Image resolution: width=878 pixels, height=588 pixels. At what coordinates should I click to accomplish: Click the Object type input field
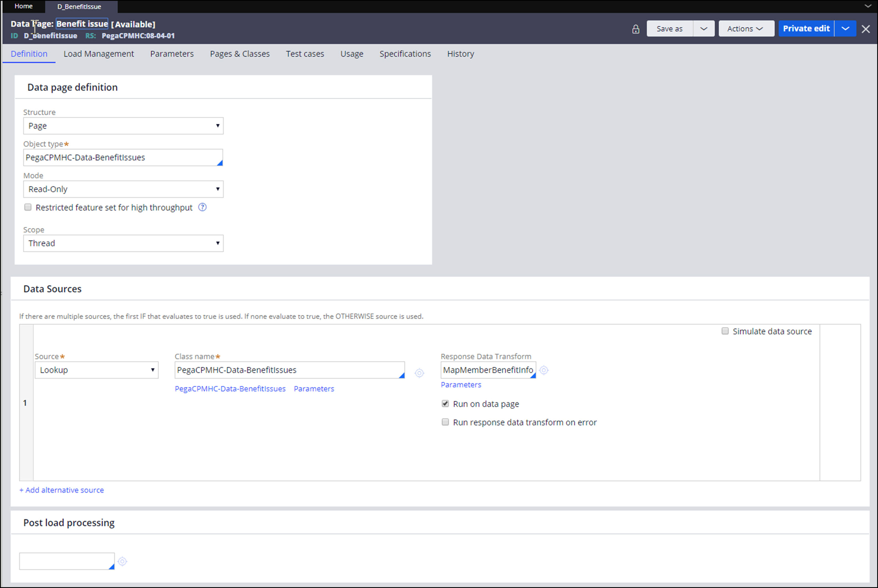point(120,158)
